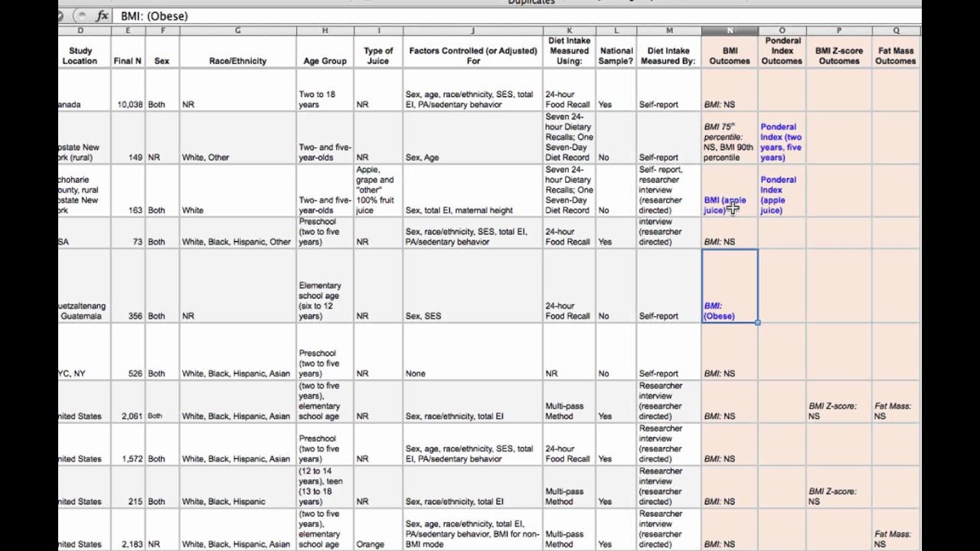Click the Final N header cell
The image size is (980, 551).
tap(128, 52)
